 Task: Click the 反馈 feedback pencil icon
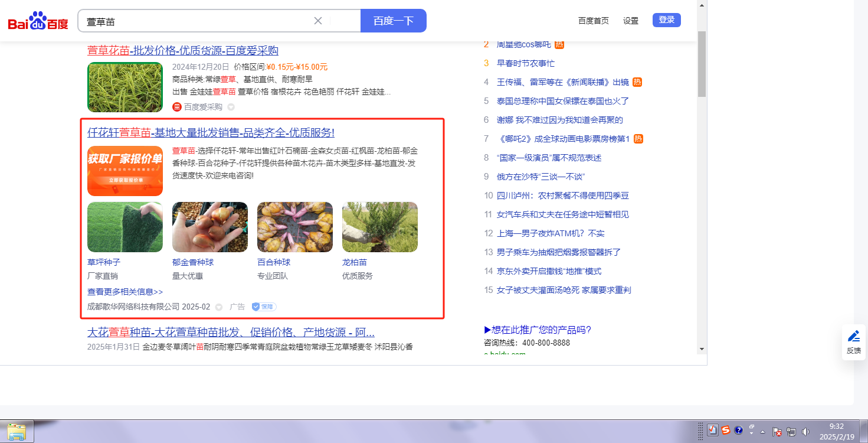point(853,337)
